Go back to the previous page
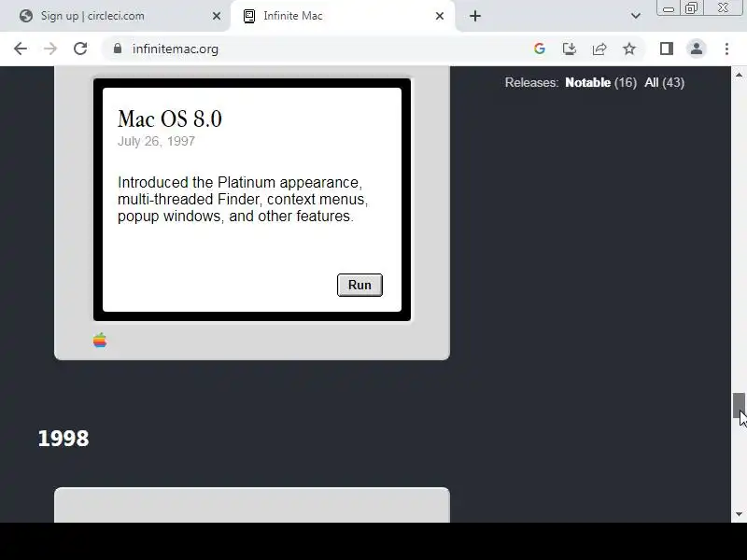 [21, 49]
